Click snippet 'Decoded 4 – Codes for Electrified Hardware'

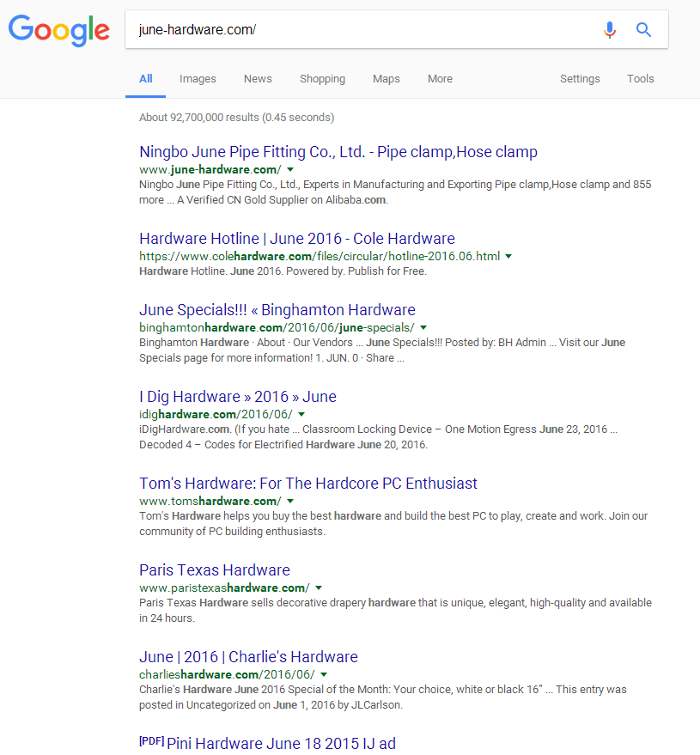tap(247, 444)
